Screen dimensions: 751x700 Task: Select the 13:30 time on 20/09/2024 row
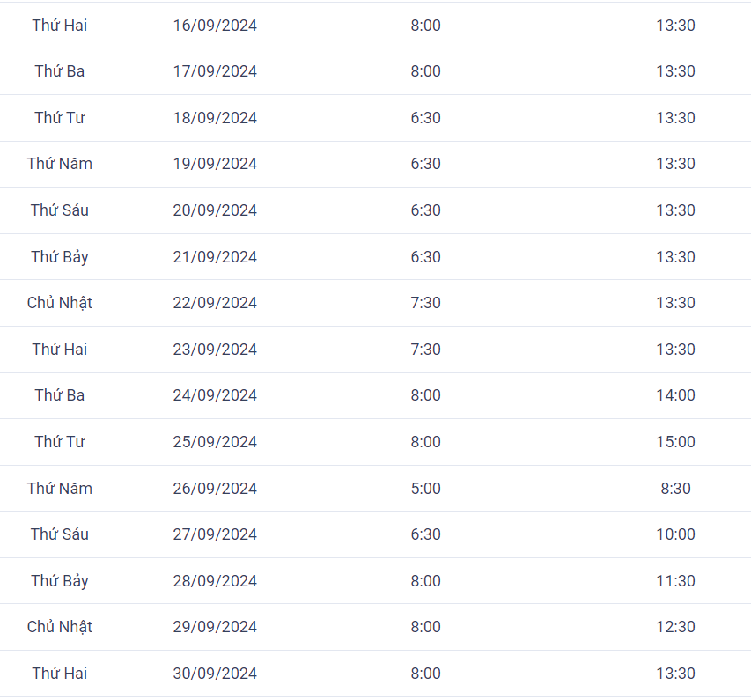[675, 210]
